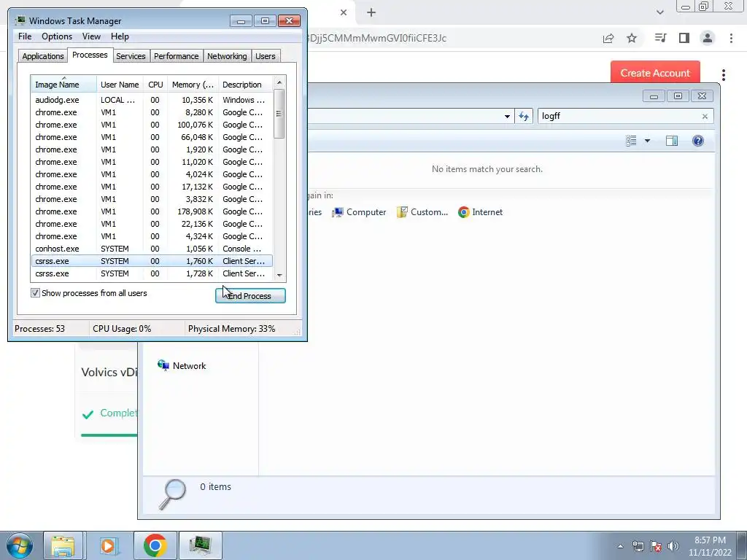This screenshot has width=747, height=560.
Task: Select the conhost.exe process row
Action: [x=152, y=249]
